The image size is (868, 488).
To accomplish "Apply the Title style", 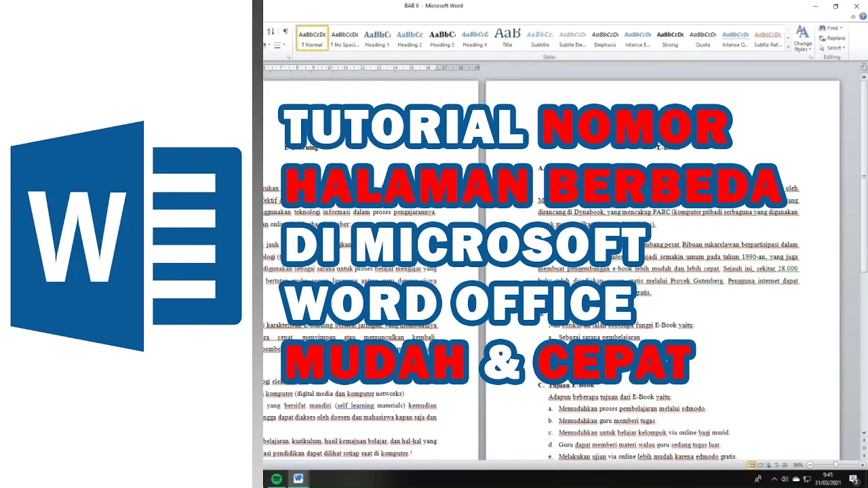I will coord(507,38).
